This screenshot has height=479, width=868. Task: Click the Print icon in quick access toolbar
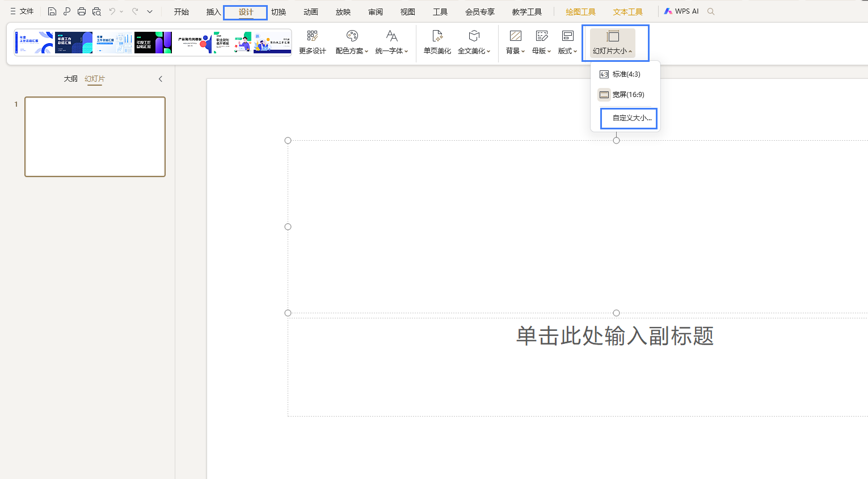[x=82, y=11]
